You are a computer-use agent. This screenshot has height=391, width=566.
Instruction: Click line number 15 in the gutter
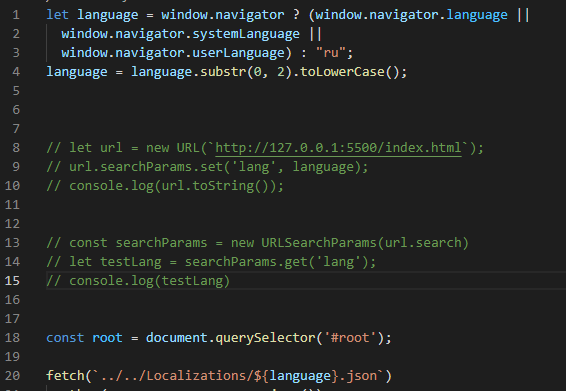click(12, 281)
